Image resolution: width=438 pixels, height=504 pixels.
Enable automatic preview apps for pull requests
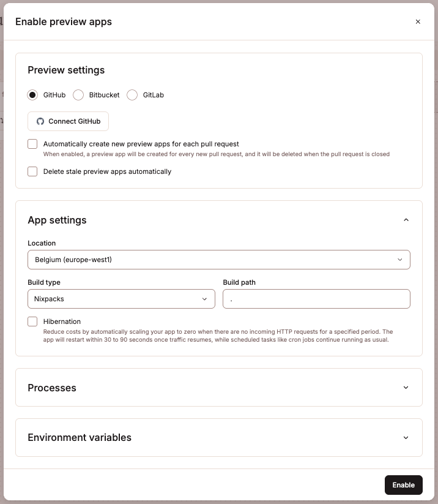pyautogui.click(x=32, y=144)
